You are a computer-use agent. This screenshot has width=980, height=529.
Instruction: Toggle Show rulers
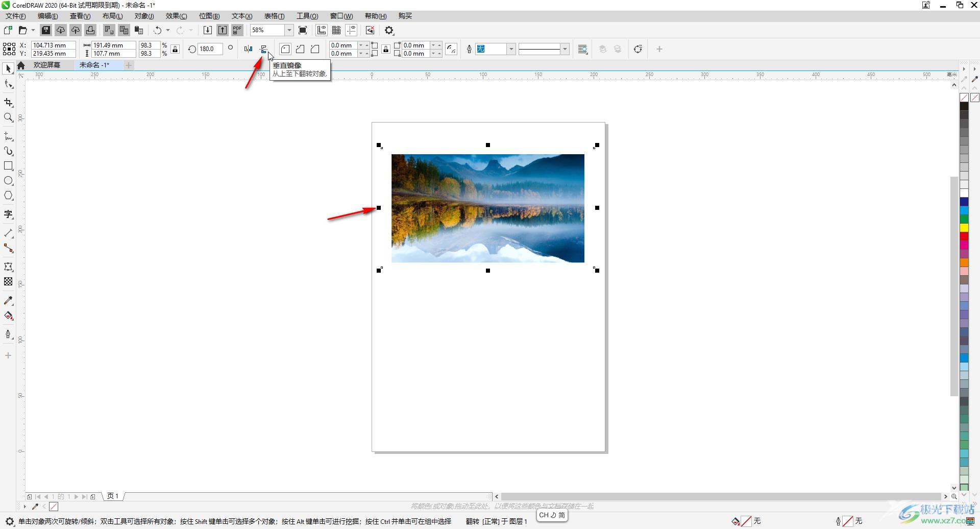[x=322, y=30]
